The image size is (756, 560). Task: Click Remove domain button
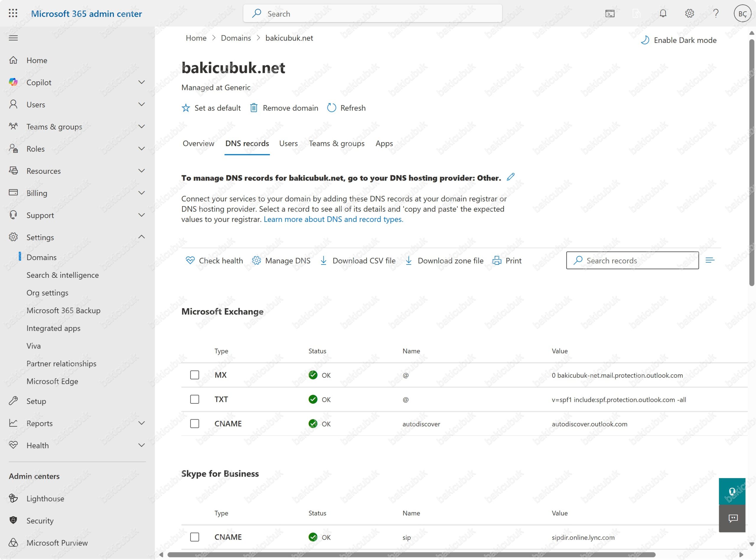(284, 108)
